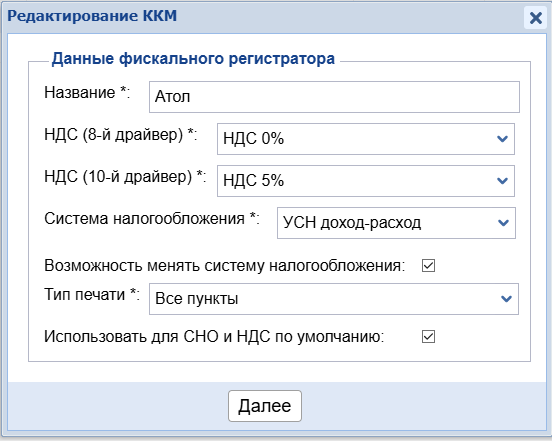
Task: Focus the Название field containing Атол
Action: (334, 97)
